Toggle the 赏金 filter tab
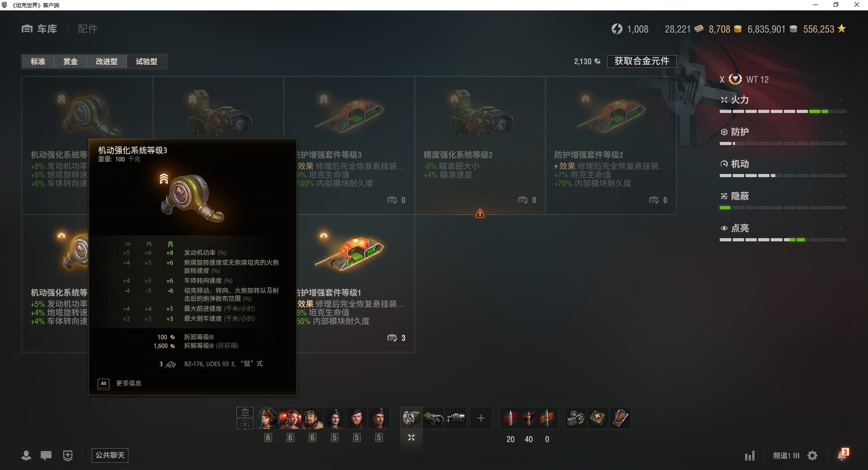Image resolution: width=868 pixels, height=470 pixels. pyautogui.click(x=71, y=61)
